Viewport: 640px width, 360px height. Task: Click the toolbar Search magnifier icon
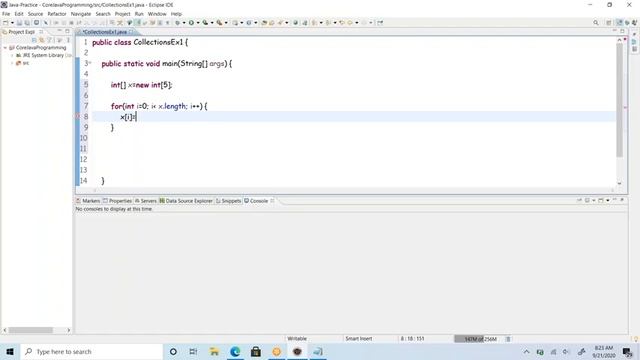[x=596, y=22]
